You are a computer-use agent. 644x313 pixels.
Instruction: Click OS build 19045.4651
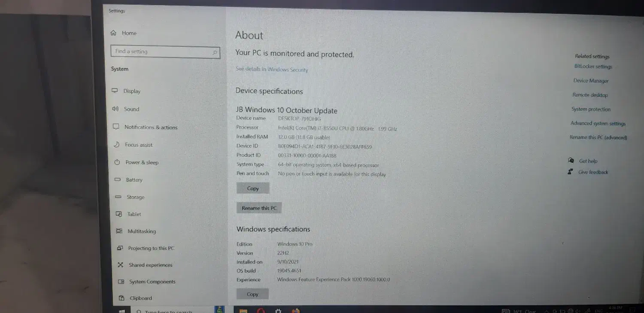(x=289, y=271)
